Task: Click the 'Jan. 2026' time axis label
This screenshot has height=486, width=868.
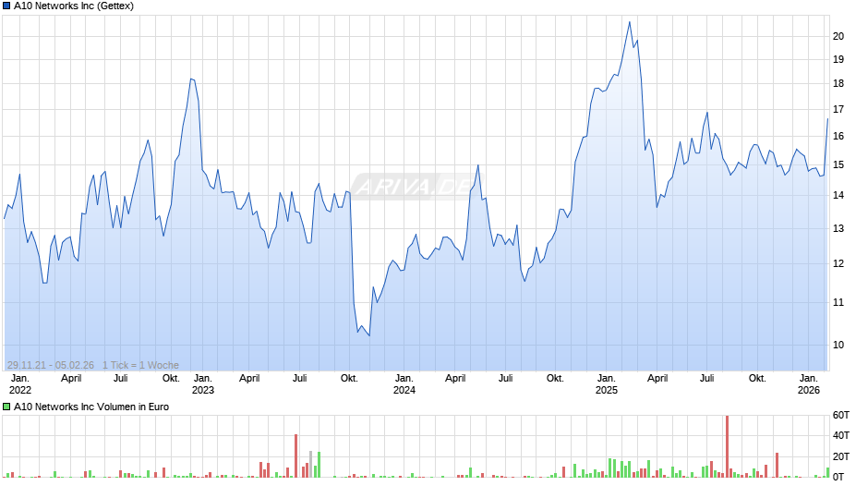Action: (x=808, y=384)
